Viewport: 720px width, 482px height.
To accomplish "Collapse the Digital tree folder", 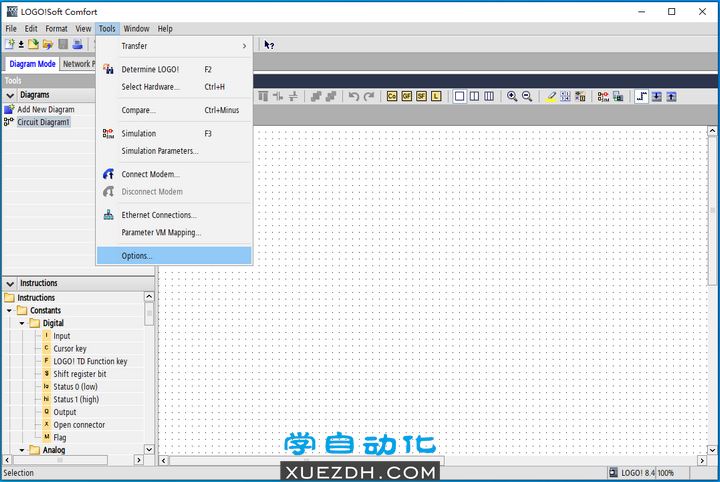I will tap(22, 324).
